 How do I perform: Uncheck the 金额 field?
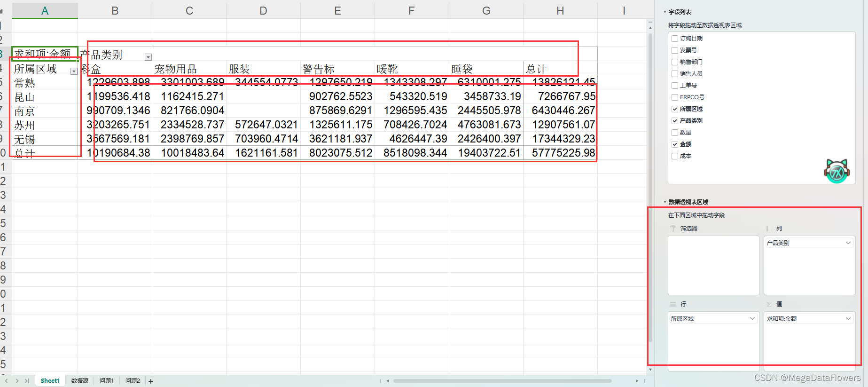[x=675, y=144]
